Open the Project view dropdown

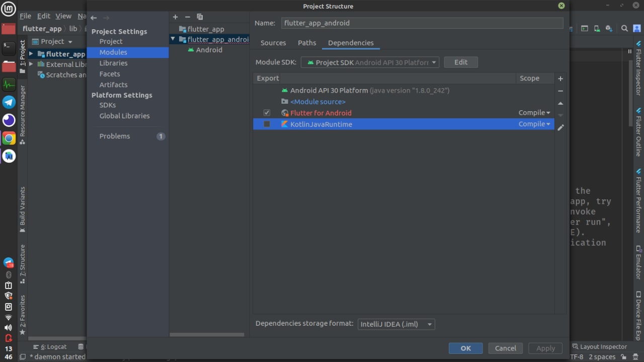click(x=53, y=41)
